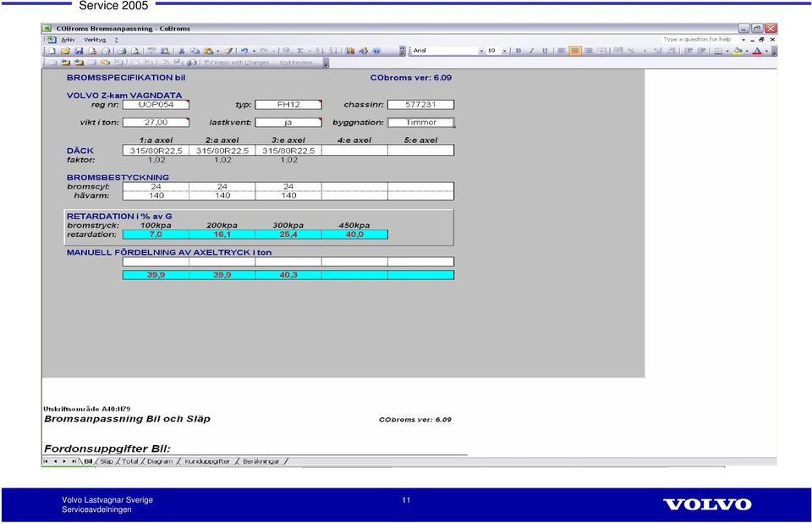
Task: Switch to the Kunduppgifter sheet tab
Action: (x=207, y=461)
